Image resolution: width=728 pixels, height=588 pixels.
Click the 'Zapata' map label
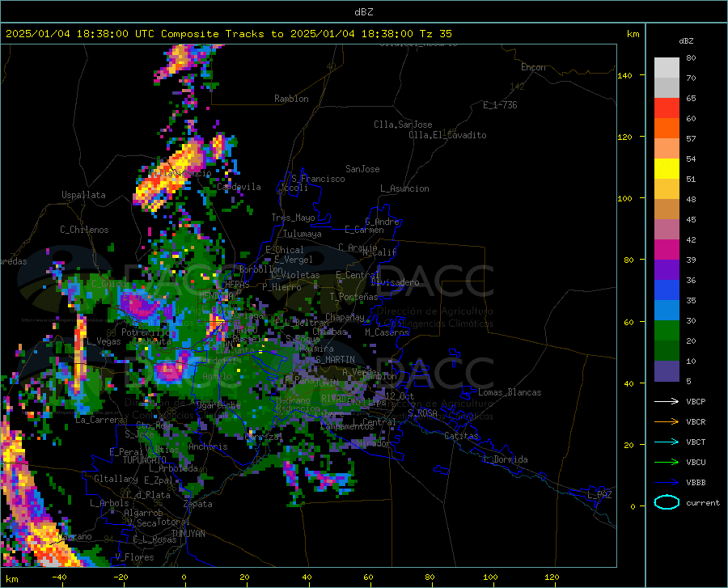tap(198, 504)
